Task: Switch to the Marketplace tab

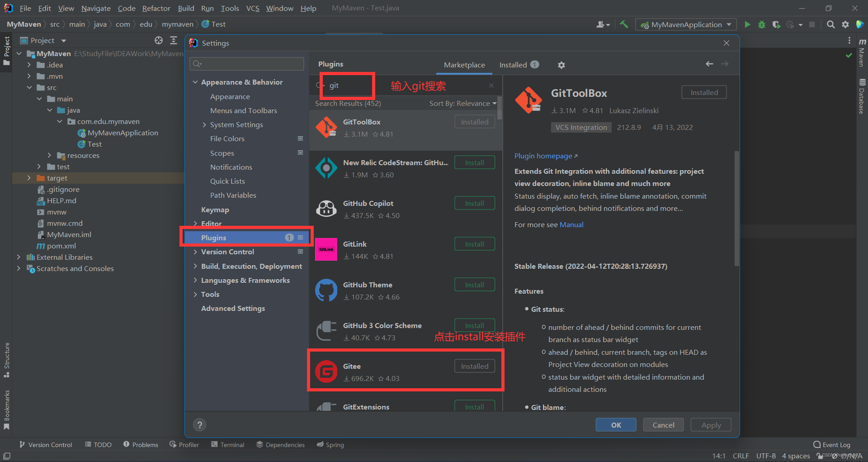Action: [x=464, y=65]
